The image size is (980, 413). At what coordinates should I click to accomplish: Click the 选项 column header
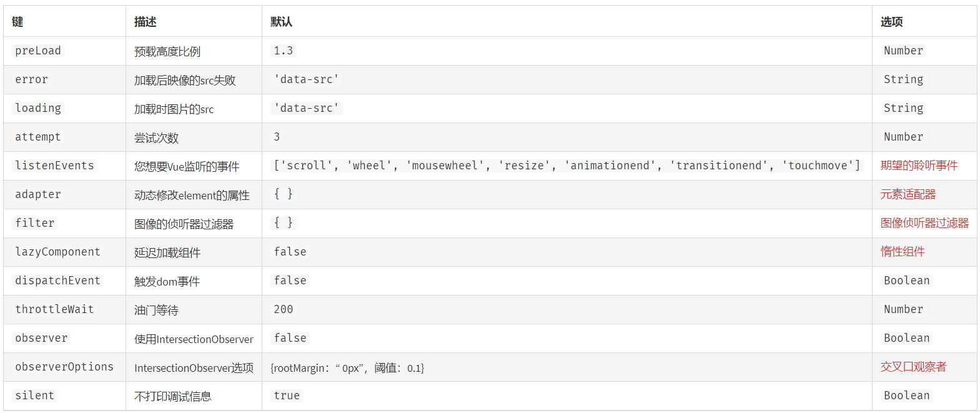click(x=891, y=22)
